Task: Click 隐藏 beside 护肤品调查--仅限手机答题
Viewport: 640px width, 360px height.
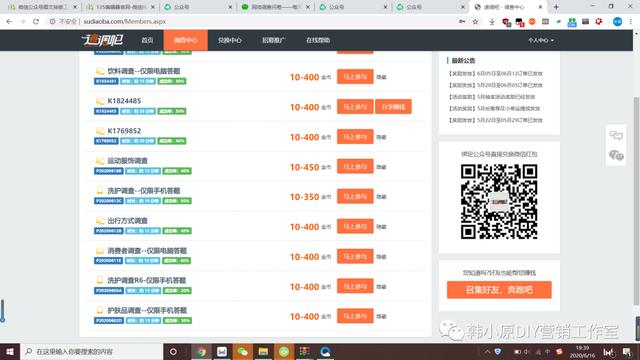Action: 381,317
